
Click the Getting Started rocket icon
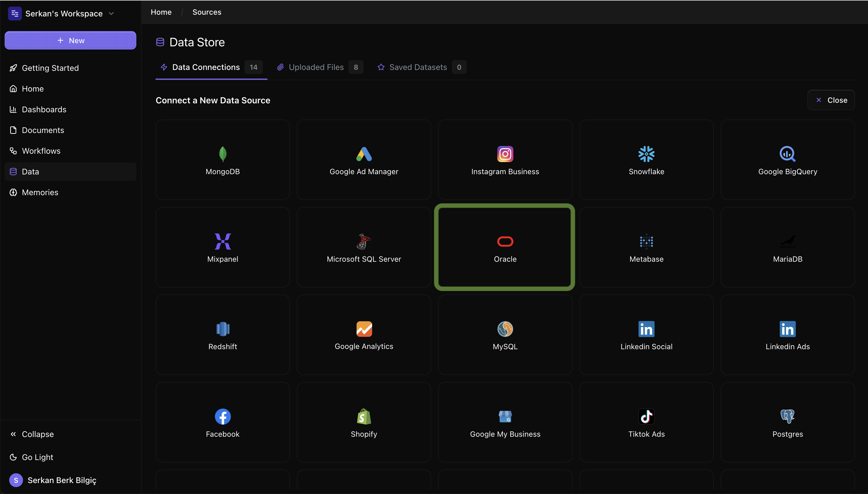[13, 68]
